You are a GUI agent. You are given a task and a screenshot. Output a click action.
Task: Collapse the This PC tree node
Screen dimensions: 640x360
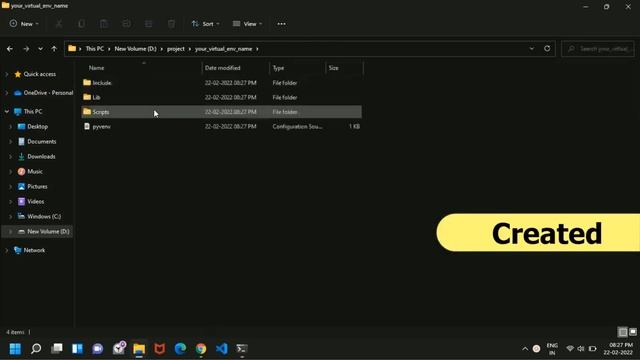7,111
